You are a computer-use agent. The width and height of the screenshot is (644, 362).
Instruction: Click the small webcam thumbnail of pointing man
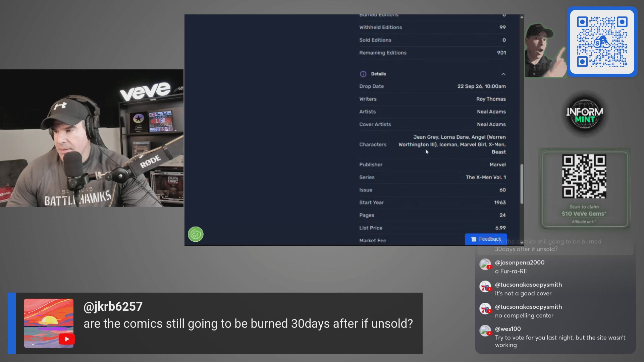coord(545,50)
